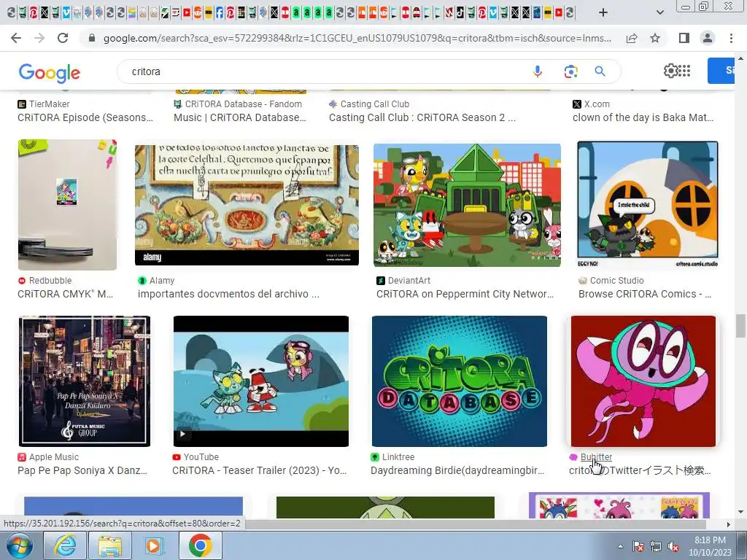Click the Alamy source label

pos(162,281)
